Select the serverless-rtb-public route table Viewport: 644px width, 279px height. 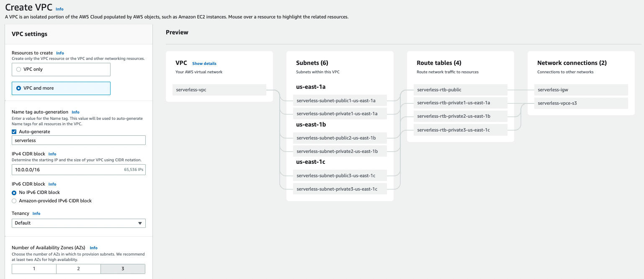coord(460,90)
